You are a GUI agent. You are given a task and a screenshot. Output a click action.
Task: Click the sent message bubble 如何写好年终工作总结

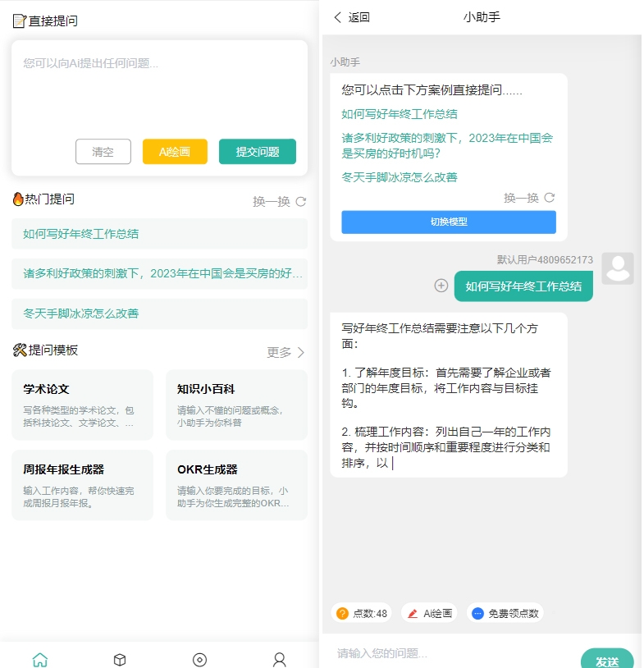(523, 286)
